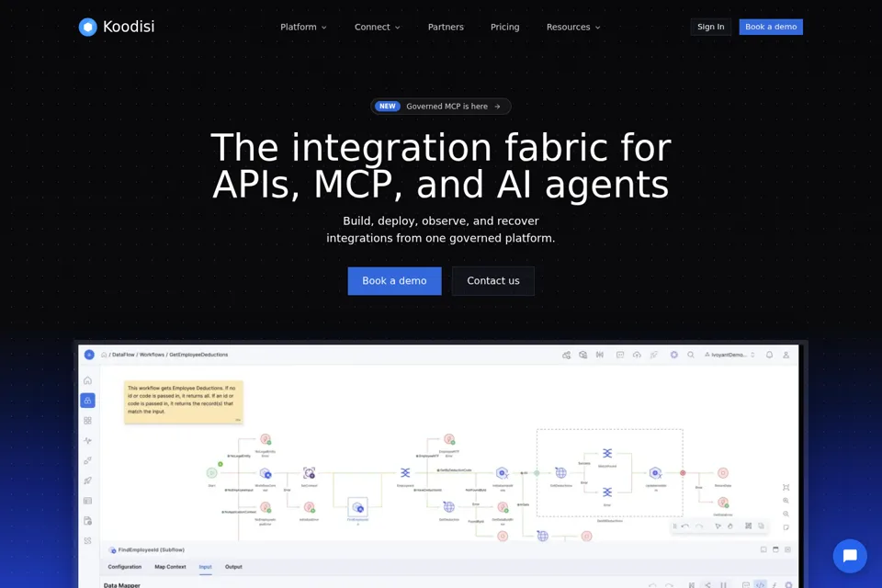Click the GetEmployeeDeductions breadcrumb
The width and height of the screenshot is (882, 588).
(198, 355)
